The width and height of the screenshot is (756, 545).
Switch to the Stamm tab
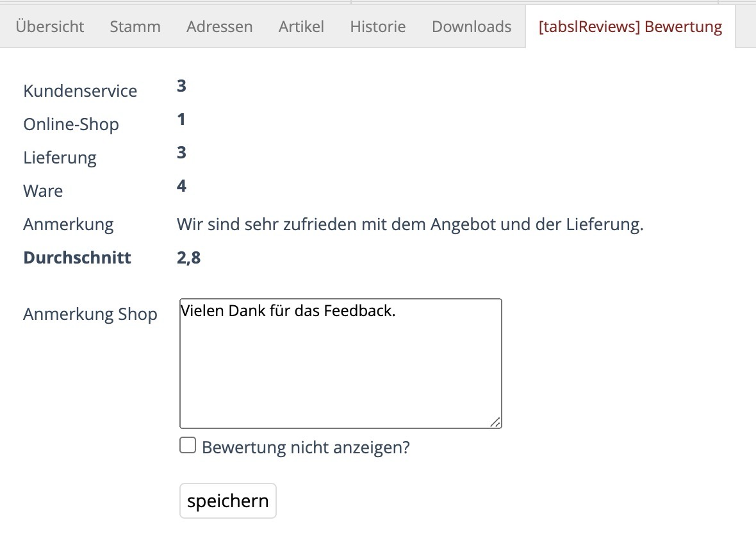tap(135, 26)
